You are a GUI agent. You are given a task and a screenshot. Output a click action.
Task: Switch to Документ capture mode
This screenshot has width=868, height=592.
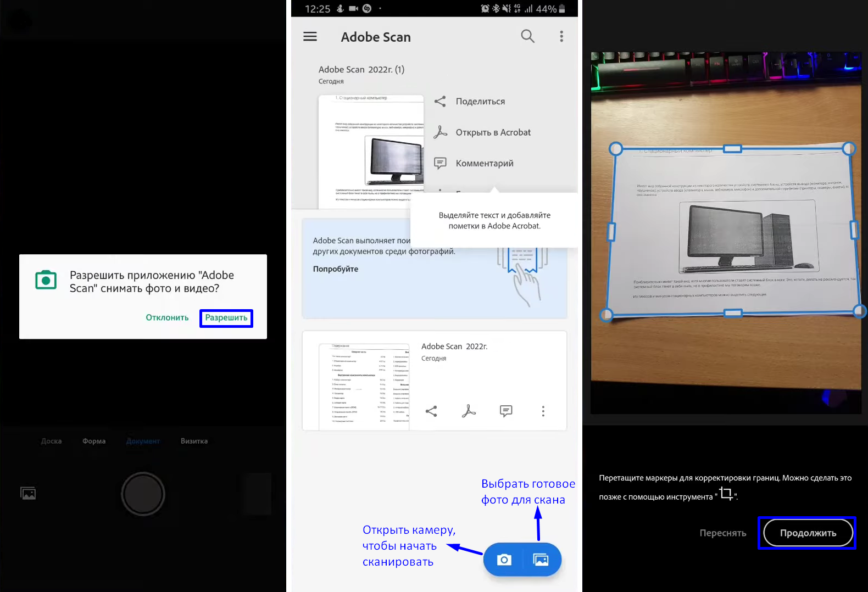click(x=143, y=441)
